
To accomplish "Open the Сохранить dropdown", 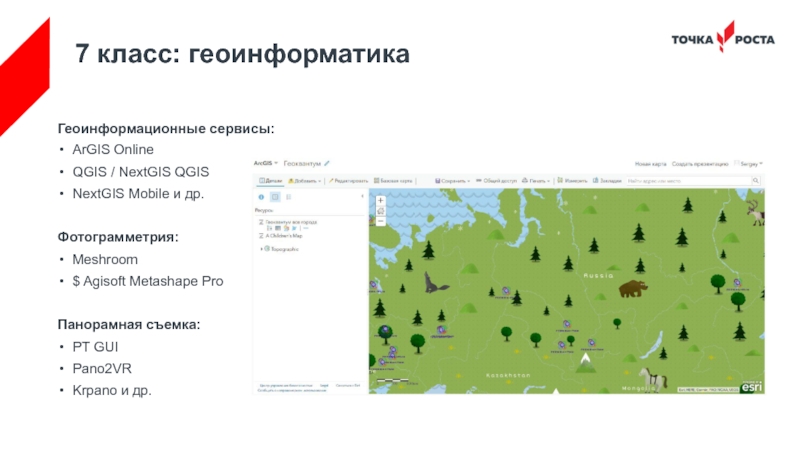I will [x=452, y=181].
